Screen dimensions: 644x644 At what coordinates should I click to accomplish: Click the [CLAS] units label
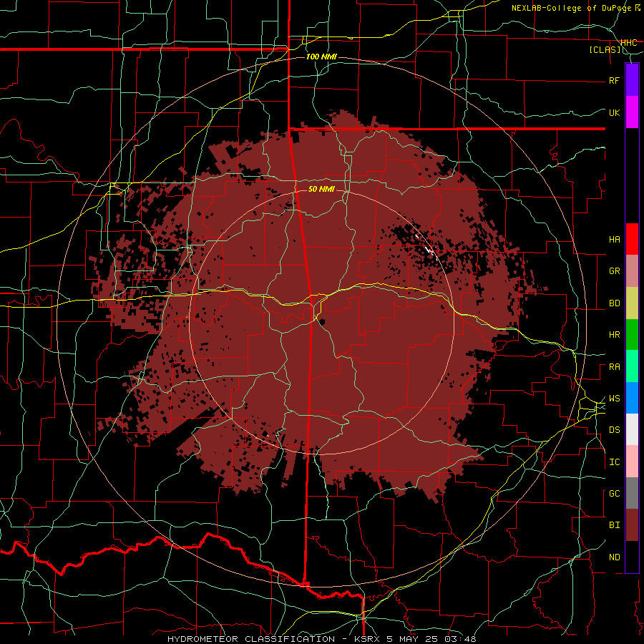[605, 50]
